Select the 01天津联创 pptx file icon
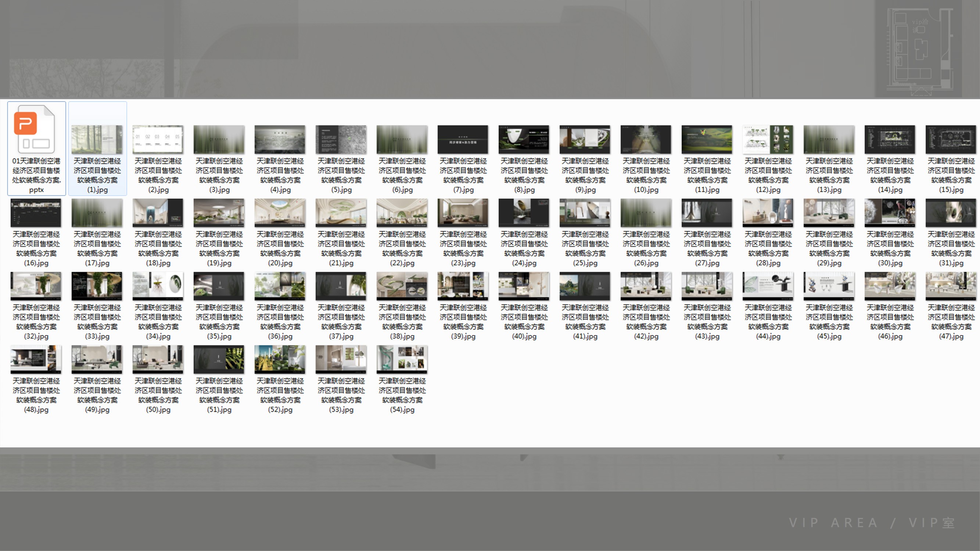The height and width of the screenshot is (551, 980). click(35, 129)
